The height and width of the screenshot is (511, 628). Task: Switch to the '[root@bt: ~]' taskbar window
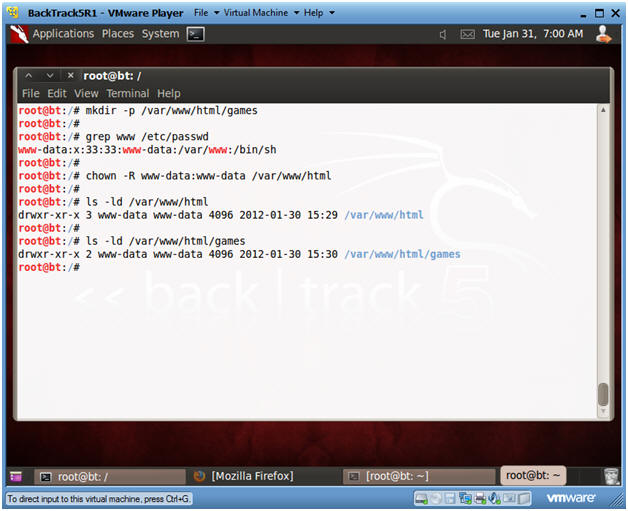(419, 476)
